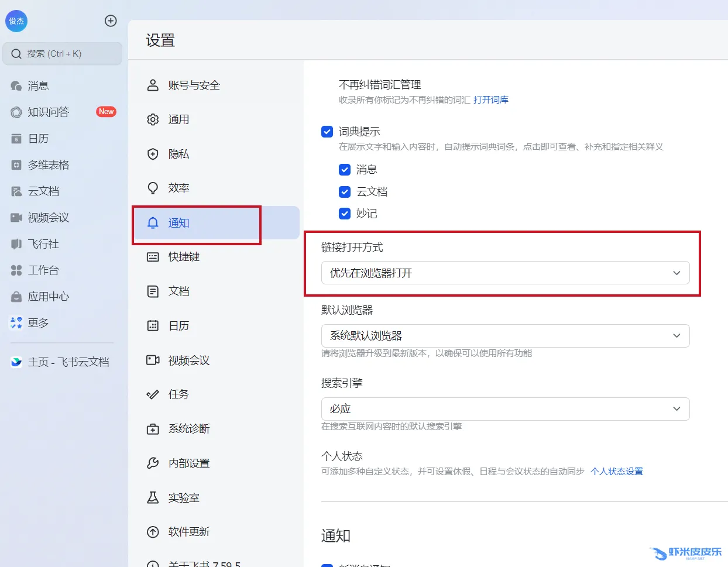Switch to 快捷键 settings section

tap(184, 257)
